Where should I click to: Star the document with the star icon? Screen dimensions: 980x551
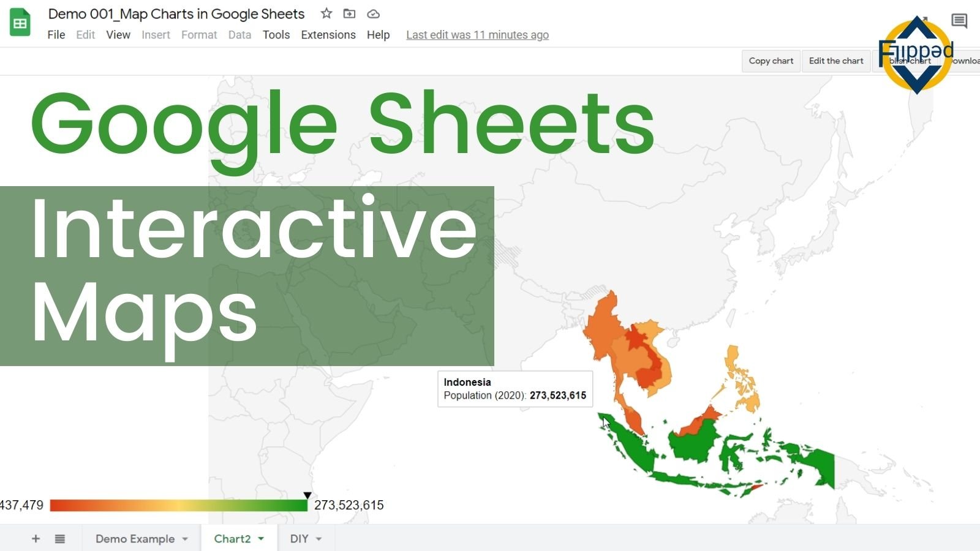click(326, 13)
